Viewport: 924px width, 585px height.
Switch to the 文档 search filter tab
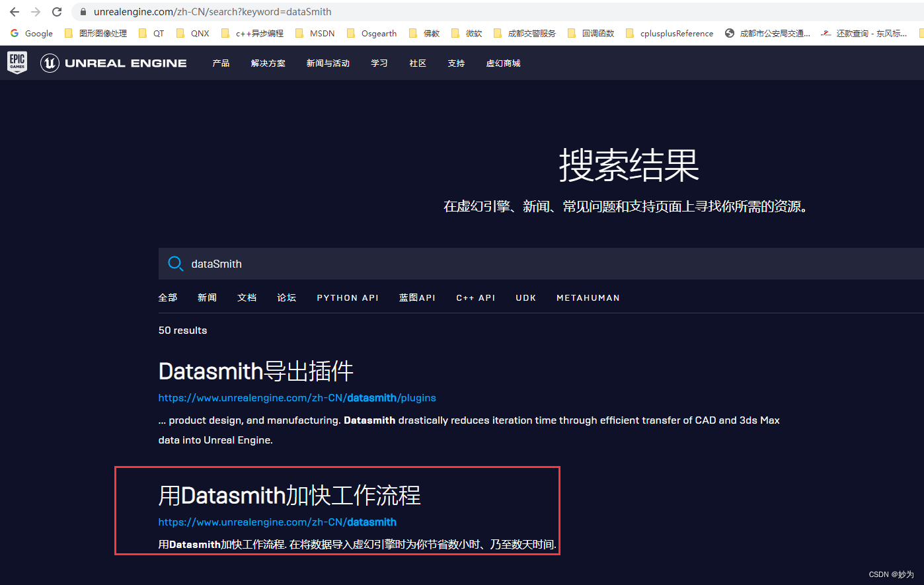pyautogui.click(x=247, y=297)
